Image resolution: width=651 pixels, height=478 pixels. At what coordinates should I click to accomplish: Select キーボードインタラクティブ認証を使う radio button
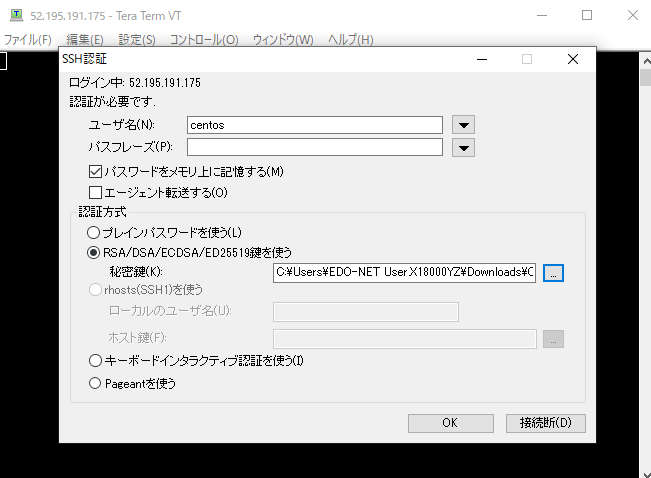tap(95, 360)
